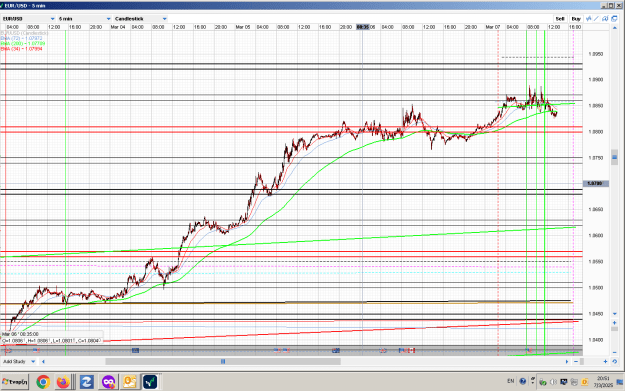
Task: Click the price scale up arrow at top
Action: (614, 28)
